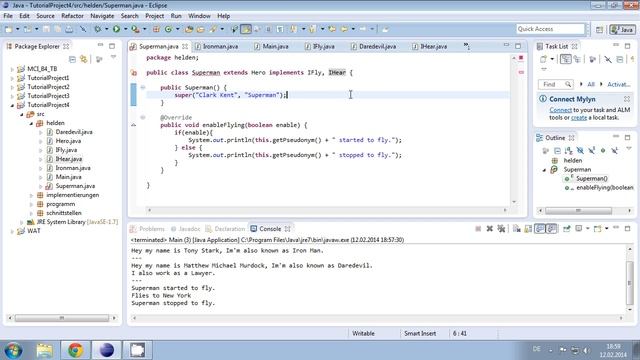The height and width of the screenshot is (360, 640).
Task: Click the All filter in Task List
Action: [x=591, y=84]
